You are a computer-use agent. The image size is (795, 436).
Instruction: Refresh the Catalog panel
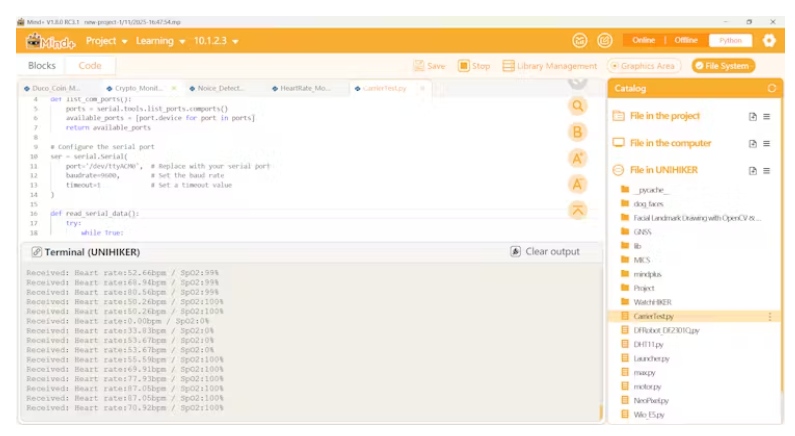(771, 88)
